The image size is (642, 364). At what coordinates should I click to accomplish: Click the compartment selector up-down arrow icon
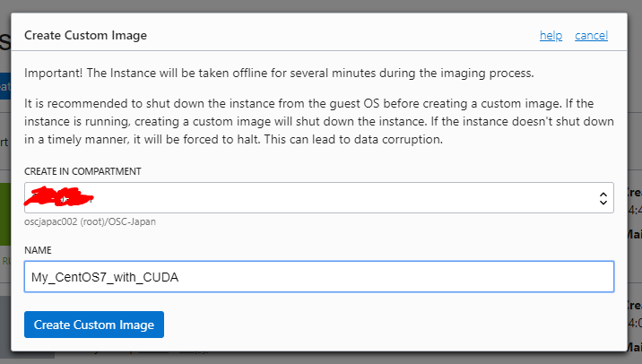click(603, 199)
